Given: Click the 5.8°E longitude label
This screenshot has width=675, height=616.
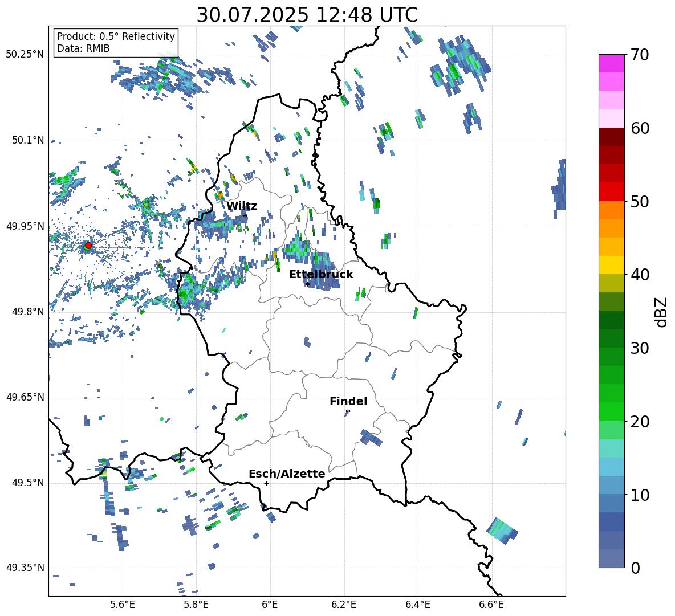Looking at the screenshot, I should [196, 605].
